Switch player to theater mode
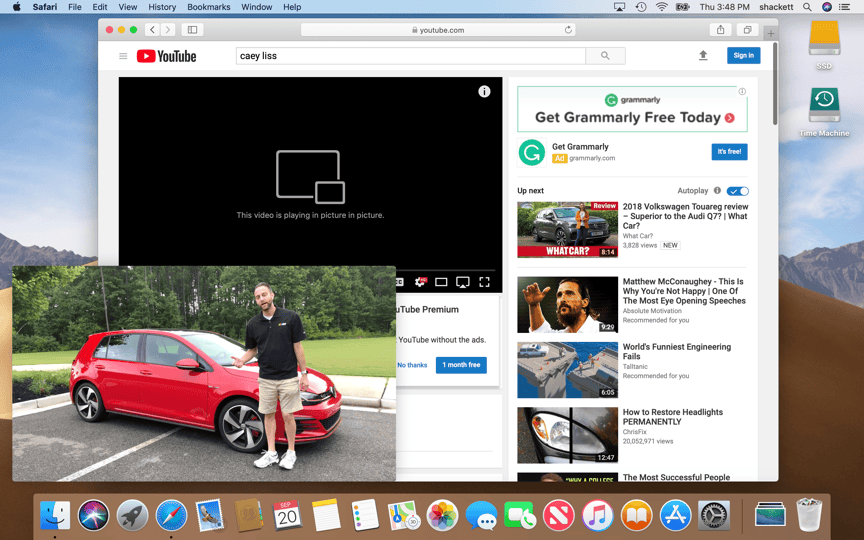The width and height of the screenshot is (864, 540). pos(441,282)
